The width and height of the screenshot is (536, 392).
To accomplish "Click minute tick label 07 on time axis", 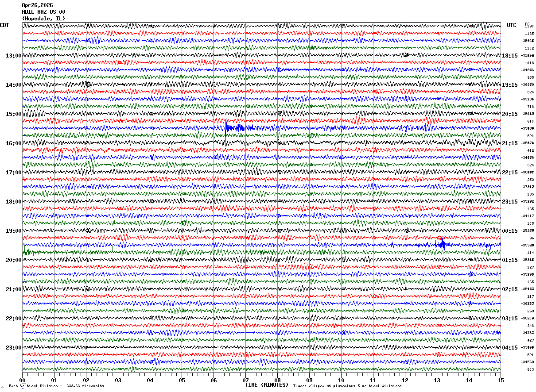I will pos(245,380).
